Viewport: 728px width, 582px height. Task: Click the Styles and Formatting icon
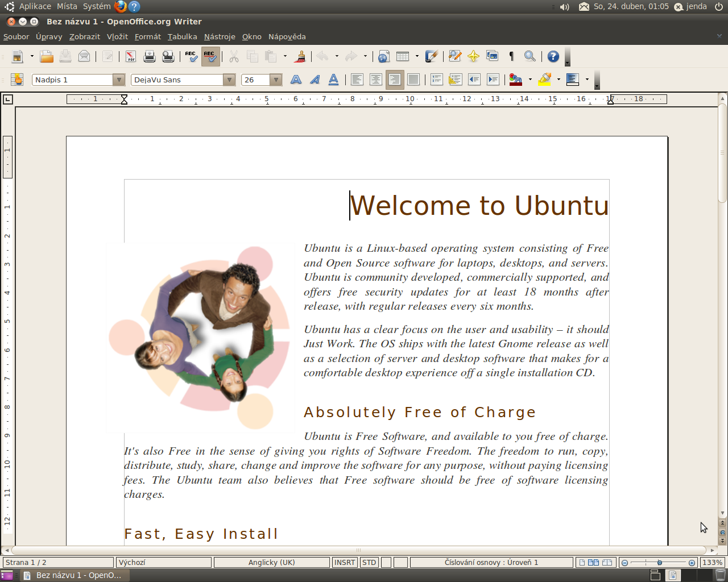16,80
